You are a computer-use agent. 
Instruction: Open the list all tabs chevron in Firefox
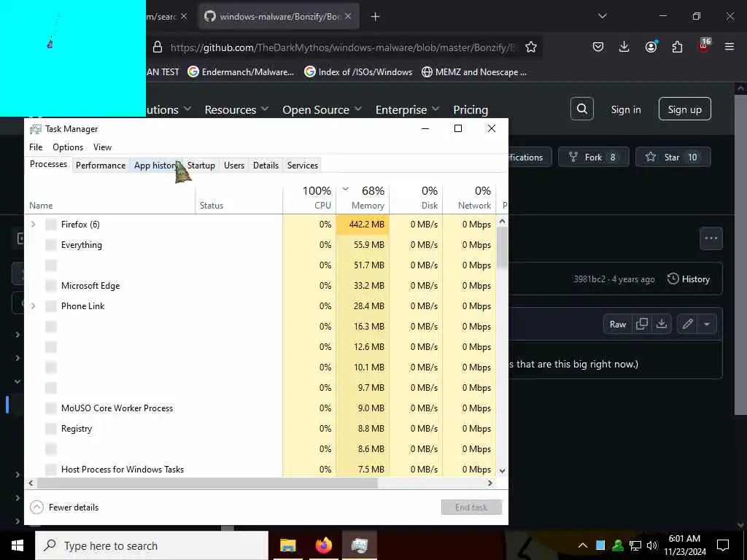603,16
